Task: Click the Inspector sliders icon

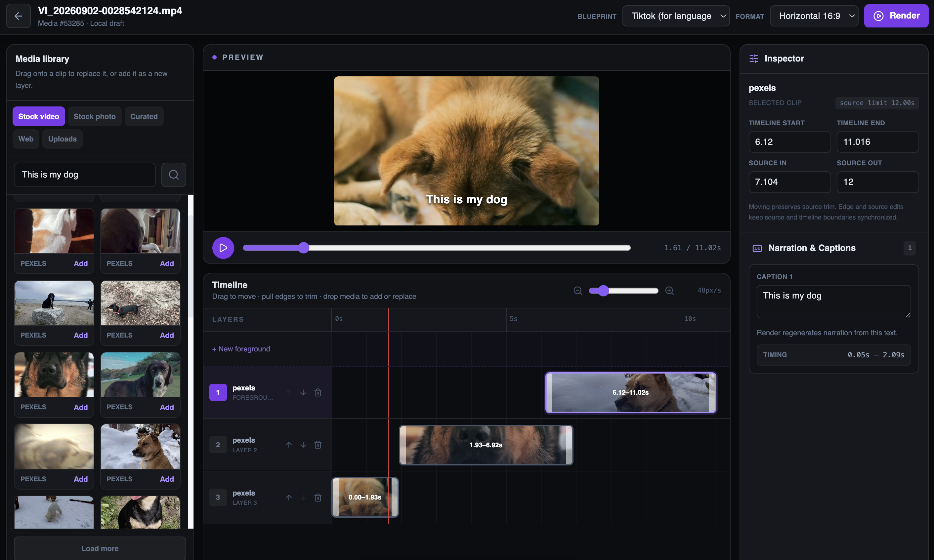Action: pos(753,59)
